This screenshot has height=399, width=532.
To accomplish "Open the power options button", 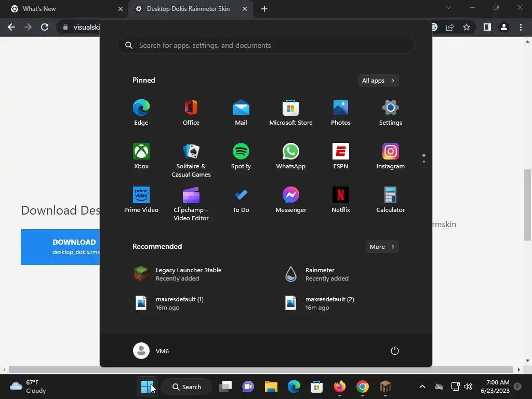I will pos(395,351).
